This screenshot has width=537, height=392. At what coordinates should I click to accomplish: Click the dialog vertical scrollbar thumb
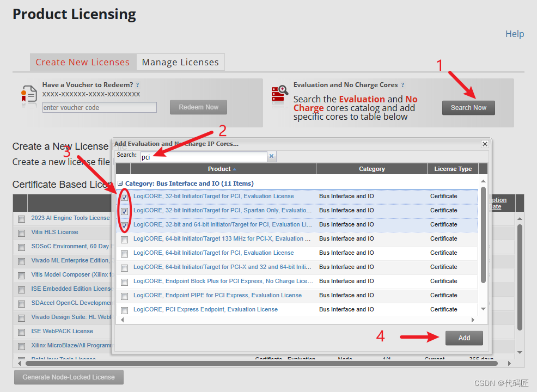(x=483, y=235)
